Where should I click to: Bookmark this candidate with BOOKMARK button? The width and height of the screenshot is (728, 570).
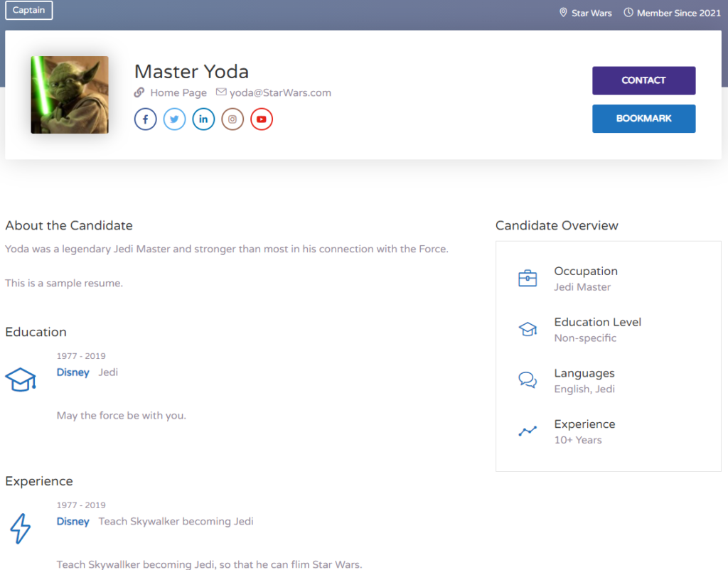click(643, 119)
